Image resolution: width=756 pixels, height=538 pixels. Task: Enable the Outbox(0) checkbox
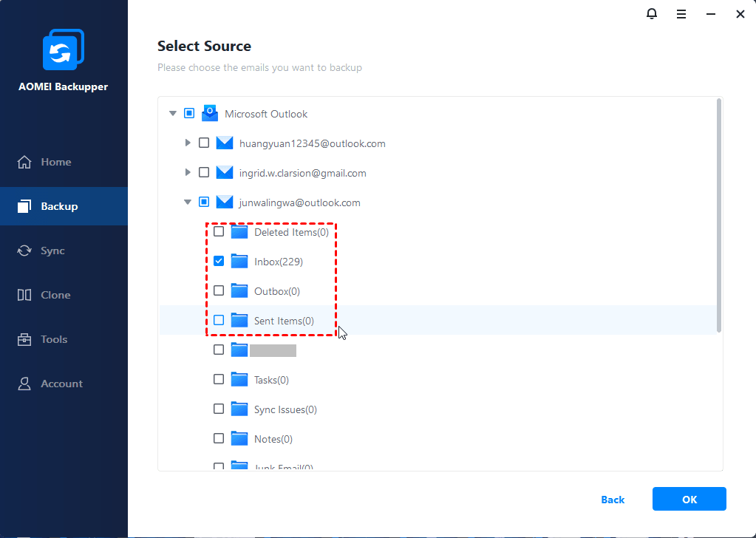tap(219, 290)
